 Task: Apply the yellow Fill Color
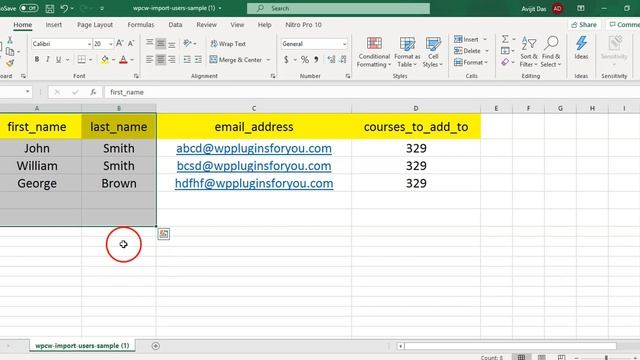coord(105,60)
